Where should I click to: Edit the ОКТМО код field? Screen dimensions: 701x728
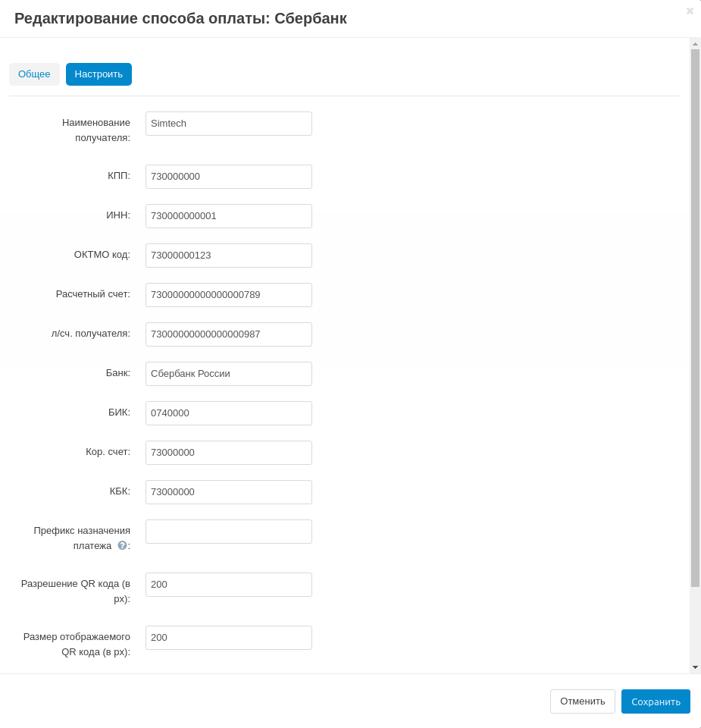pyautogui.click(x=228, y=256)
